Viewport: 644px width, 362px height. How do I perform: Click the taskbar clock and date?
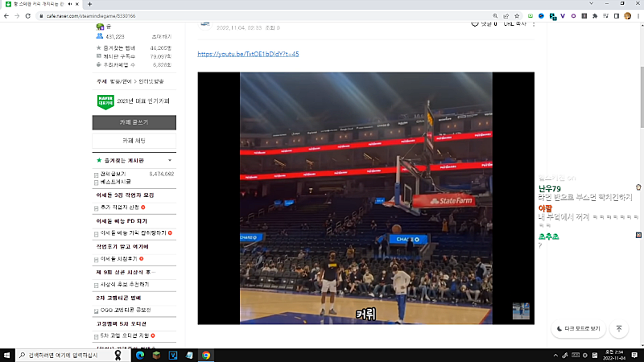(615, 356)
